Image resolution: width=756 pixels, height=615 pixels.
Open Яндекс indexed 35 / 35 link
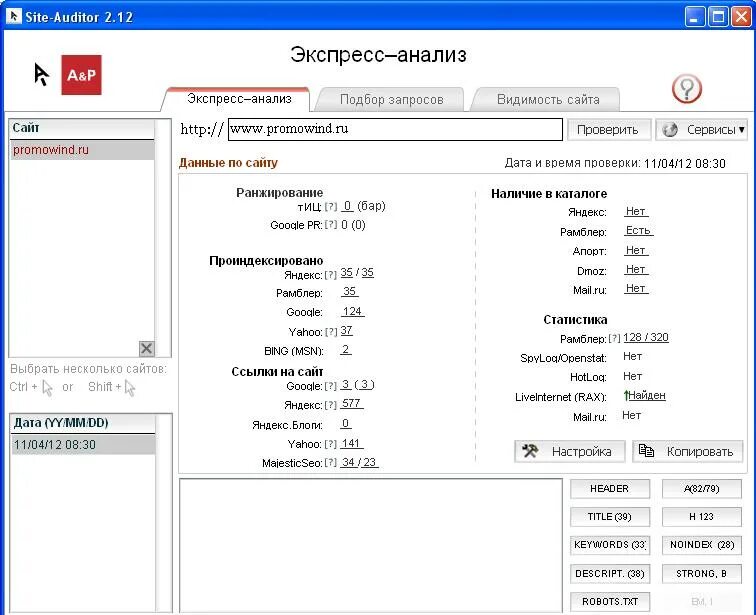357,273
